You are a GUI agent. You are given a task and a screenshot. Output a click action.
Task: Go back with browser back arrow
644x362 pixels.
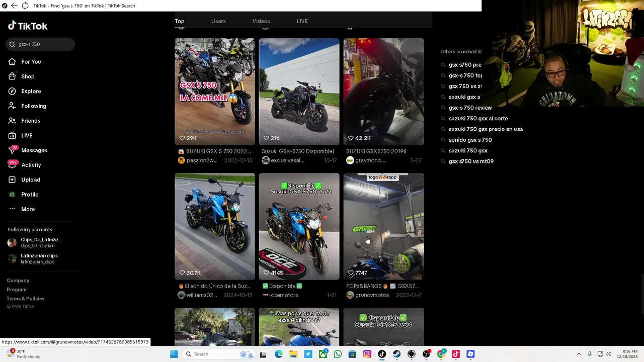pyautogui.click(x=14, y=6)
